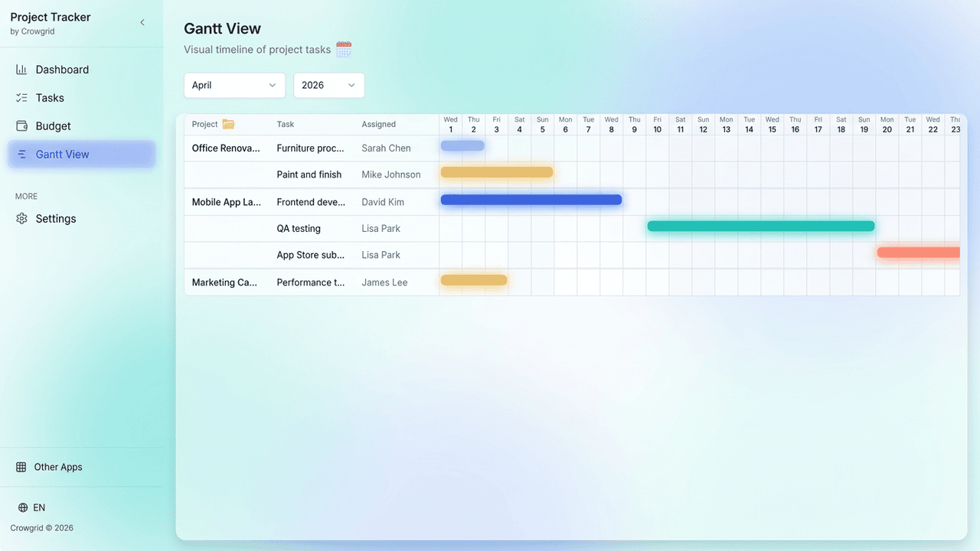Image resolution: width=980 pixels, height=551 pixels.
Task: Click the Project Tracker title
Action: tap(51, 17)
